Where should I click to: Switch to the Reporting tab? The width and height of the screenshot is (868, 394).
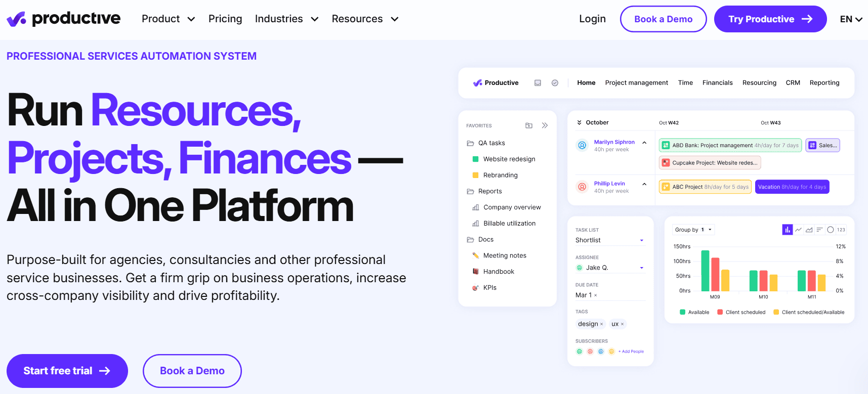coord(824,83)
